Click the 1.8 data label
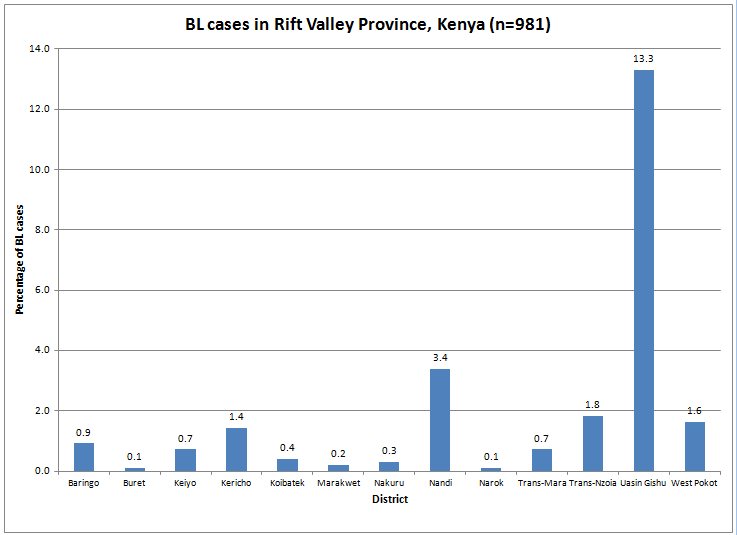Viewport: 737px width, 535px height. click(x=592, y=405)
